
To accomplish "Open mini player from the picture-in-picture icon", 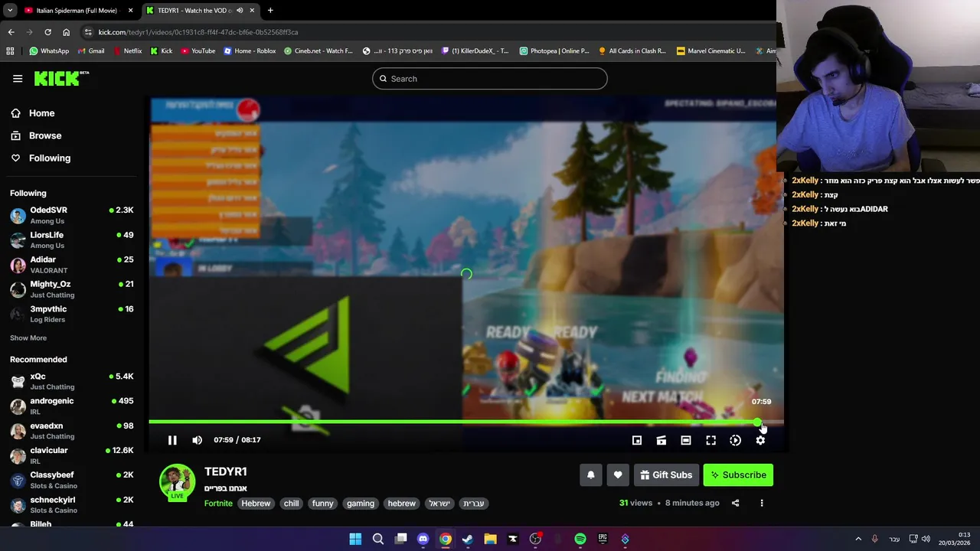I will [x=637, y=440].
